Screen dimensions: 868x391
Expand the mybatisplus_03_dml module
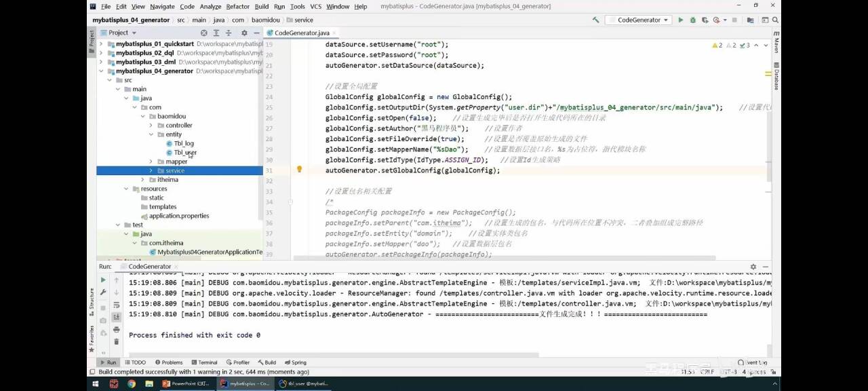click(x=102, y=62)
